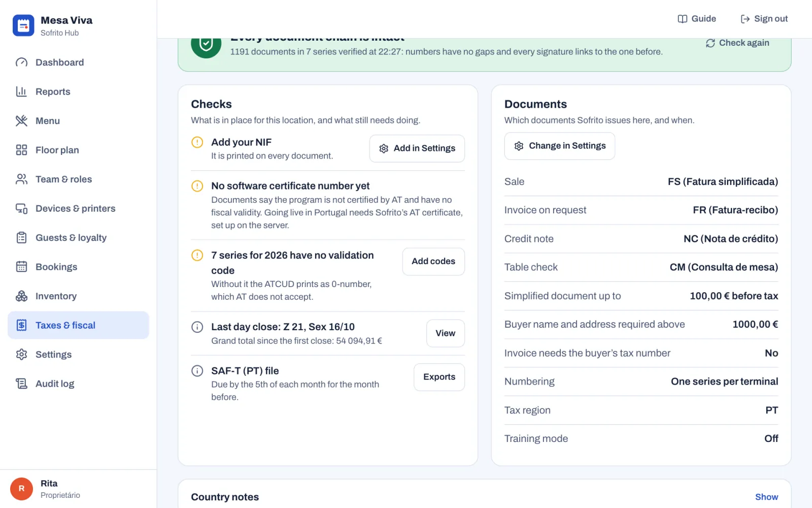Image resolution: width=812 pixels, height=508 pixels.
Task: Click Rita's profile avatar
Action: [21, 489]
